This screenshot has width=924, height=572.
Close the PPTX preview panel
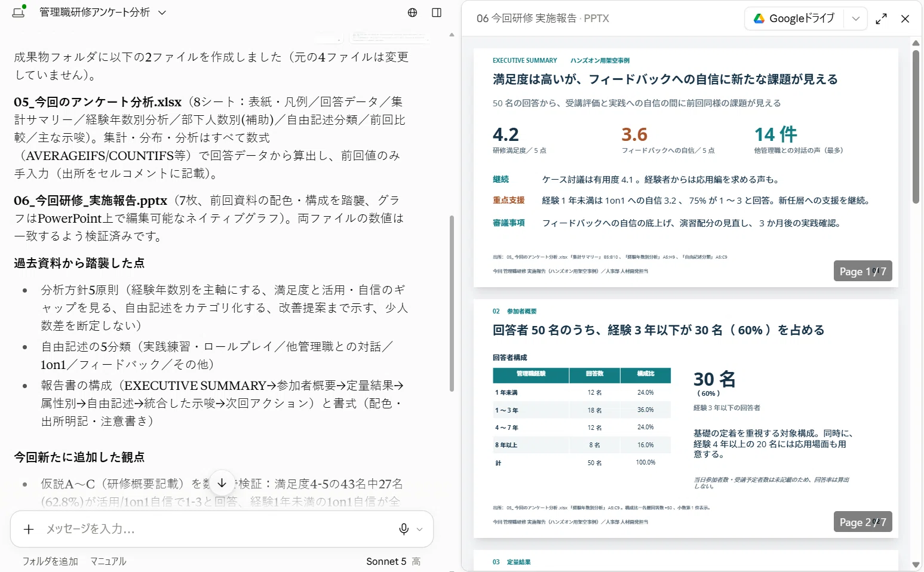click(905, 19)
